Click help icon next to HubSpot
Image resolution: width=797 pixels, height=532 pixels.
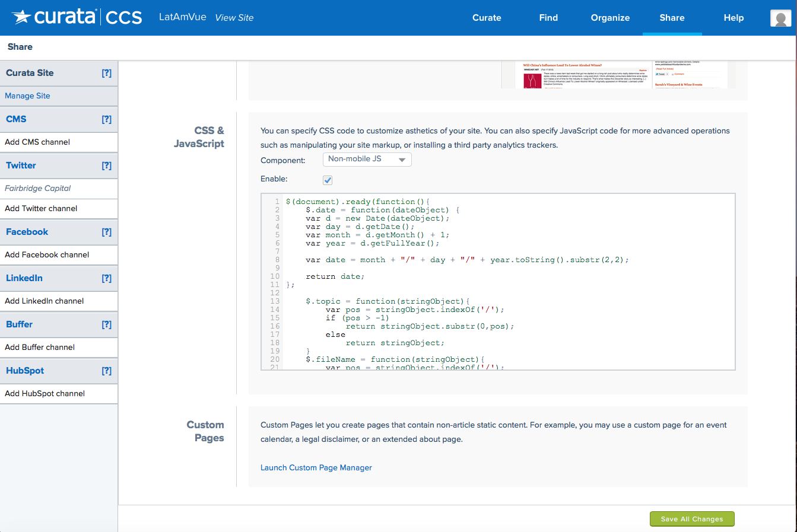pos(106,371)
